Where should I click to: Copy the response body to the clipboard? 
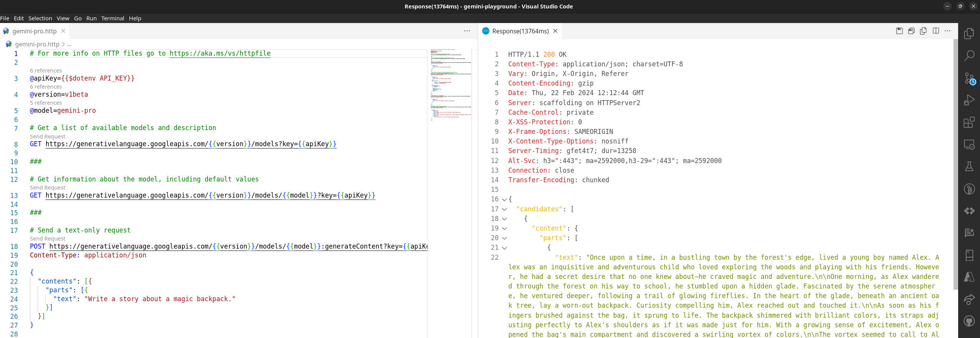click(x=923, y=31)
